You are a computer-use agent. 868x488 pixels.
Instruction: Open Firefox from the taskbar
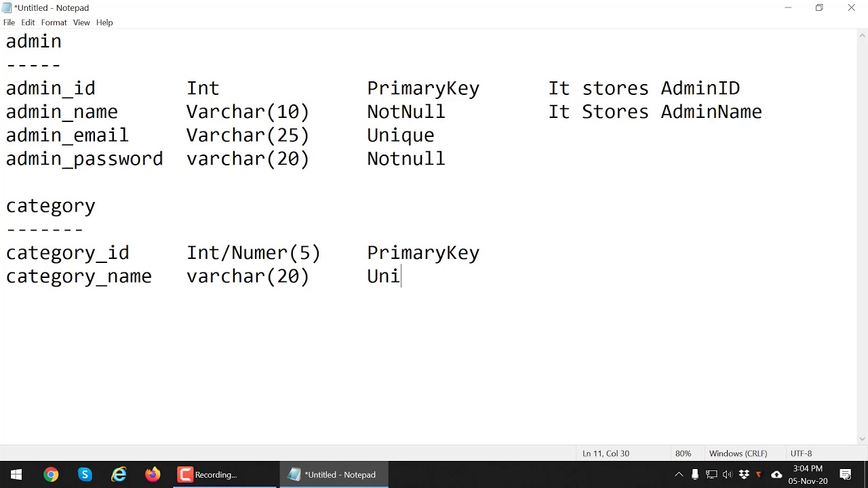(153, 474)
